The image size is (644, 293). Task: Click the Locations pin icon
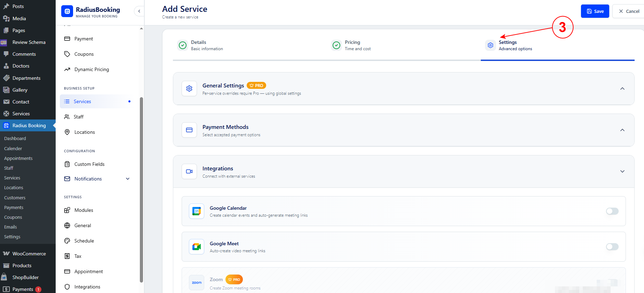click(67, 132)
